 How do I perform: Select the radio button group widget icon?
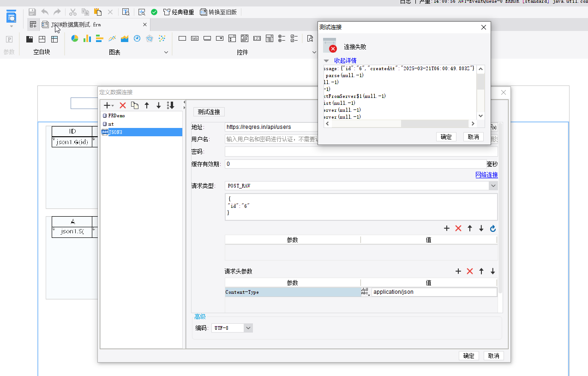pyautogui.click(x=282, y=38)
